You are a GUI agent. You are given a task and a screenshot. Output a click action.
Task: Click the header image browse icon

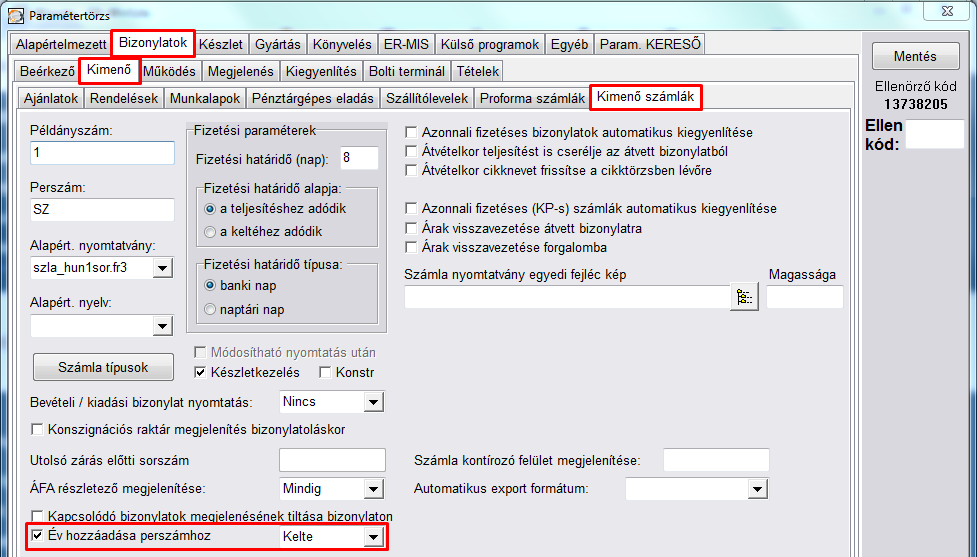pyautogui.click(x=744, y=297)
